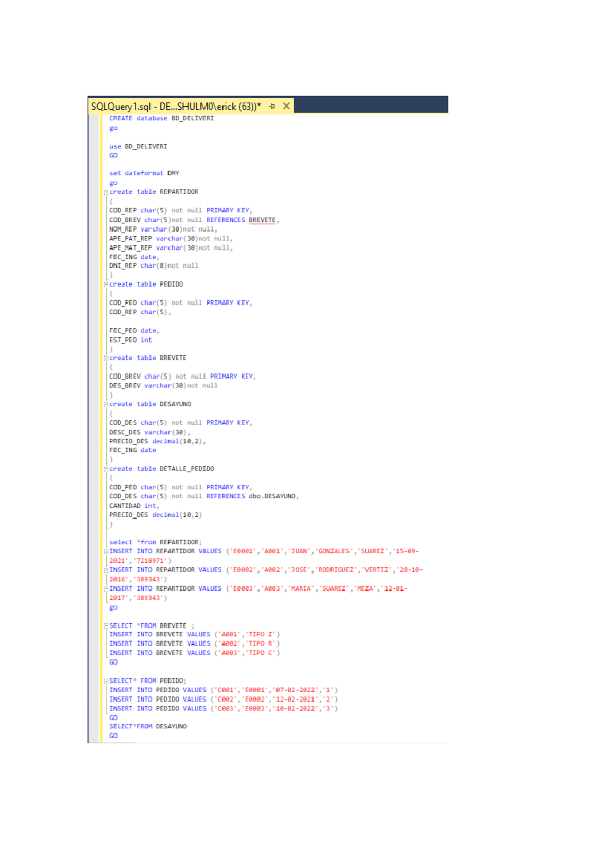Collapse the create table PEDIDO block
Image resolution: width=613 pixels, height=868 pixels.
(106, 285)
